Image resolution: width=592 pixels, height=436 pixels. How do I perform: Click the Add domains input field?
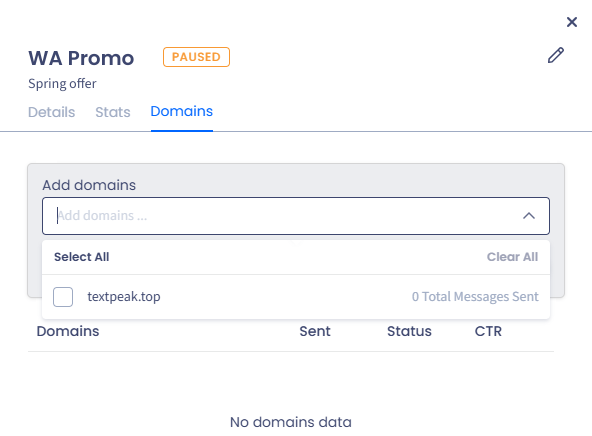pos(296,216)
